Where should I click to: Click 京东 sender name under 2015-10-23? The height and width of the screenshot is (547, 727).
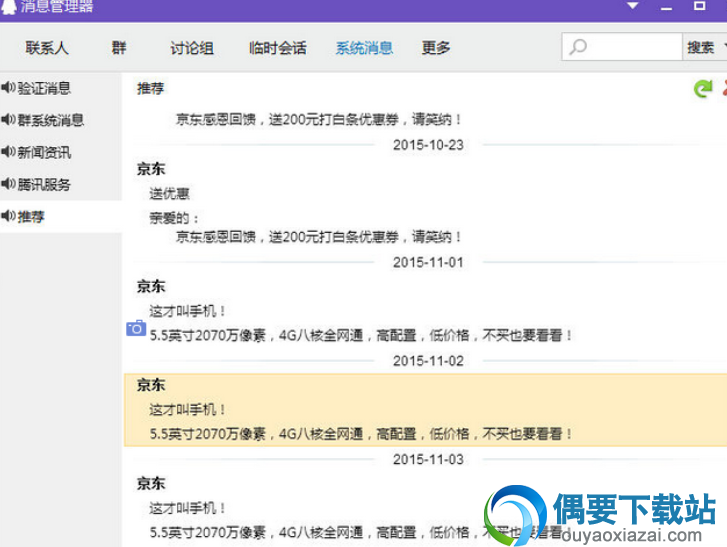[x=151, y=169]
